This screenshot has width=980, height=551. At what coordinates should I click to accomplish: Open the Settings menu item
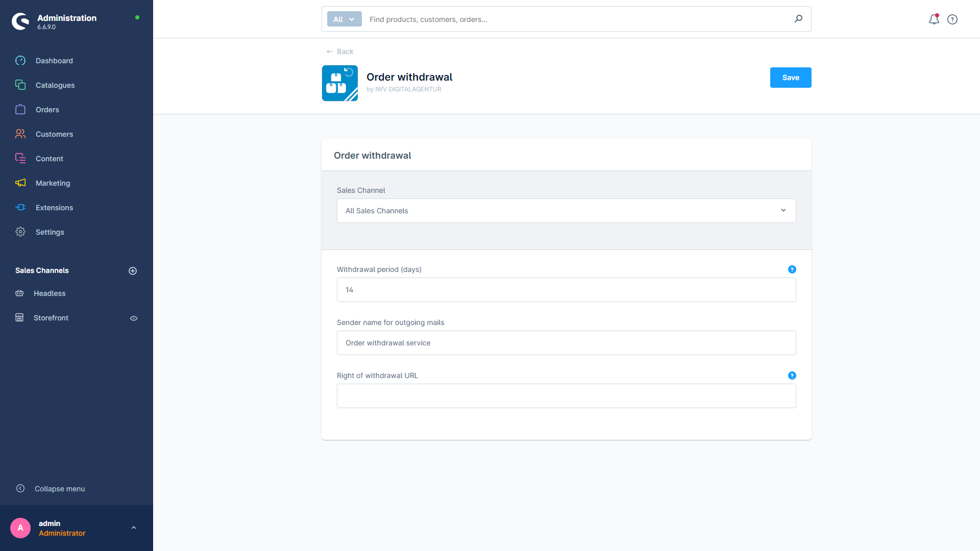[x=50, y=232]
